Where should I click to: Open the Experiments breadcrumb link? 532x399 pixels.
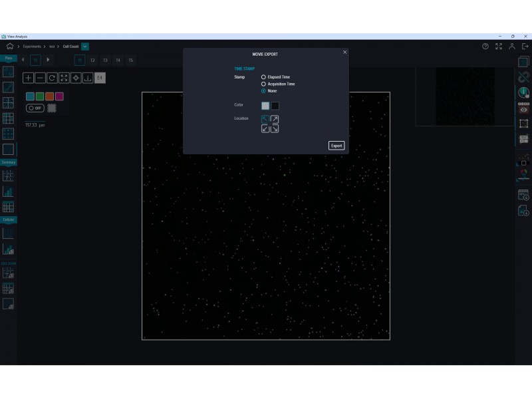(32, 47)
